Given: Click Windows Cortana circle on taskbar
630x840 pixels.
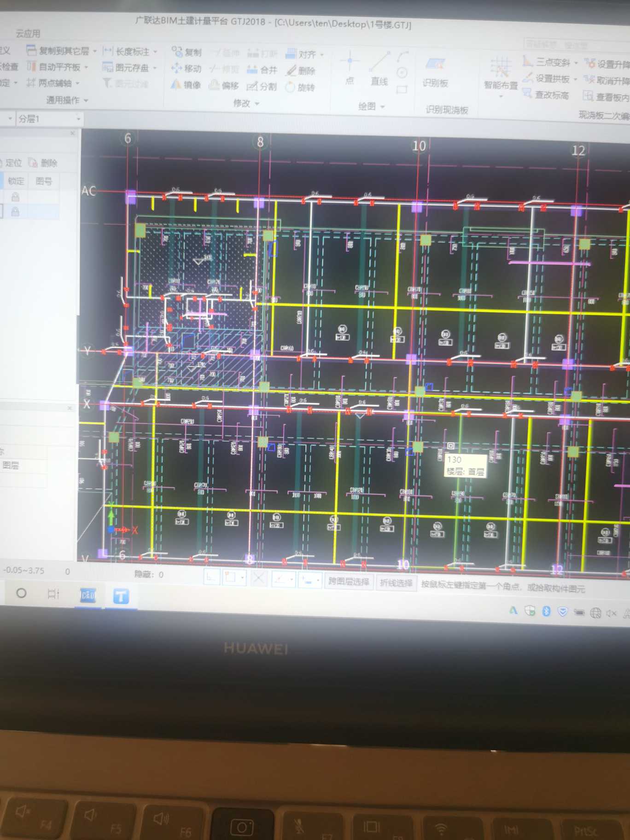Looking at the screenshot, I should [21, 593].
